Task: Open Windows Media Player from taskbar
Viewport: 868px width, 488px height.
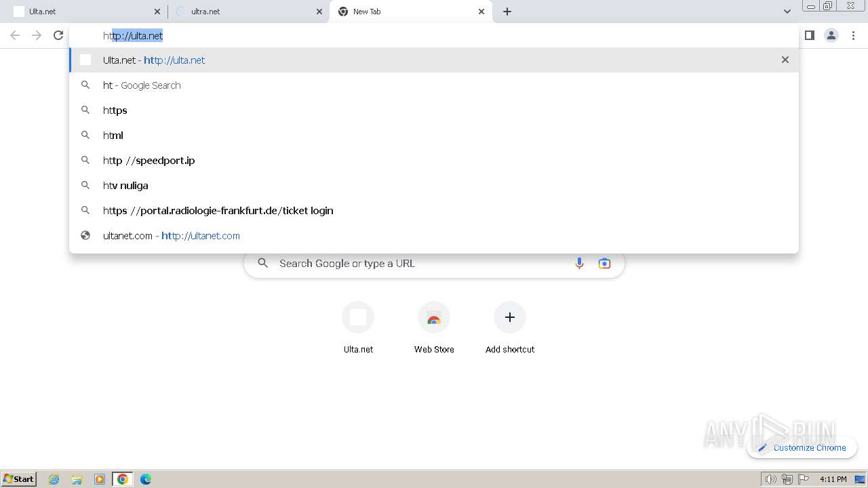Action: click(x=100, y=479)
